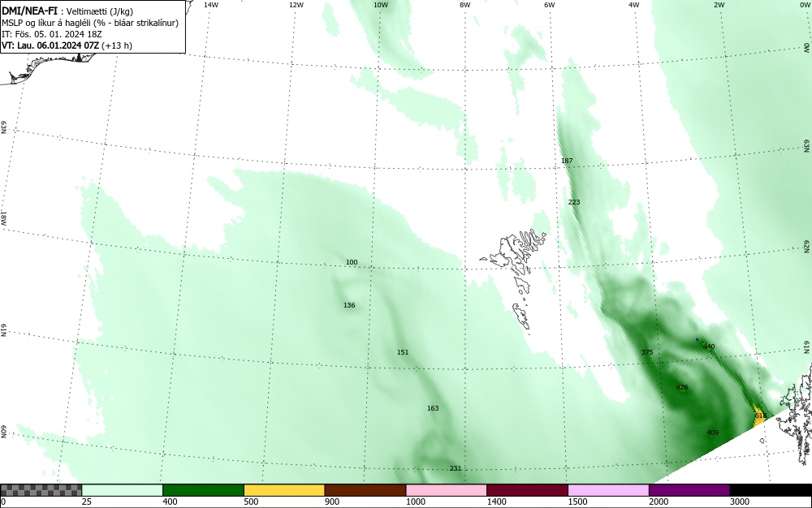Click the brown 900-1000 legend swatch
This screenshot has height=508, width=812.
(x=365, y=490)
